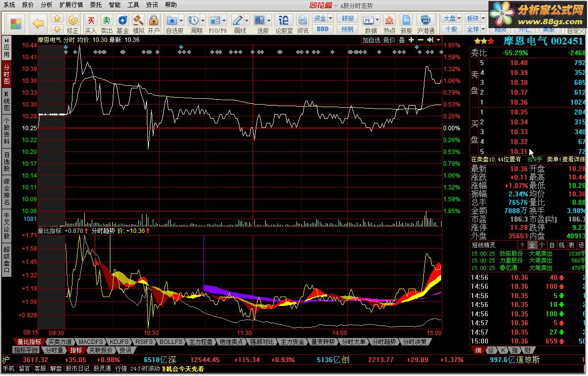Click the 竞价 auction button
This screenshot has width=588, height=376.
click(389, 40)
